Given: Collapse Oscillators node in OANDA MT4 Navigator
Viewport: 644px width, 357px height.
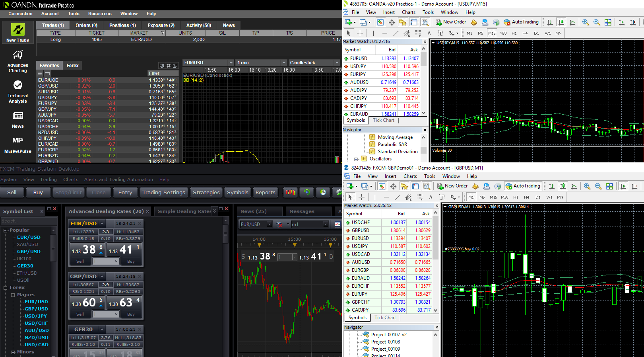Looking at the screenshot, I should [356, 159].
